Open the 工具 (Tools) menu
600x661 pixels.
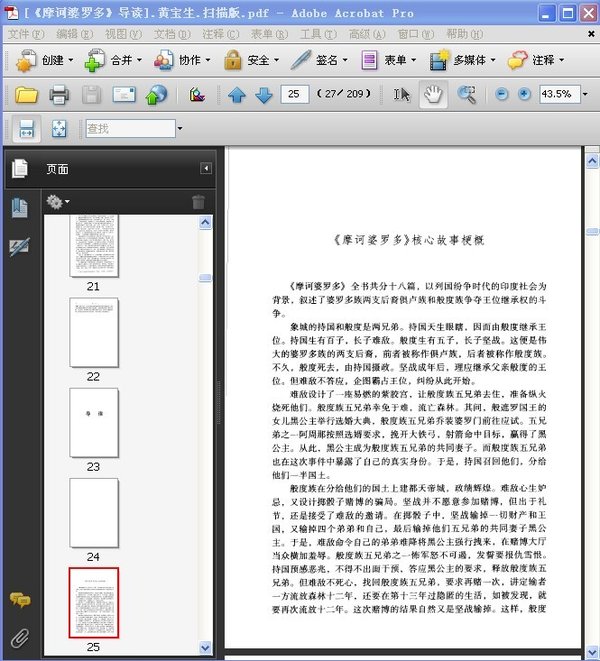[318, 34]
